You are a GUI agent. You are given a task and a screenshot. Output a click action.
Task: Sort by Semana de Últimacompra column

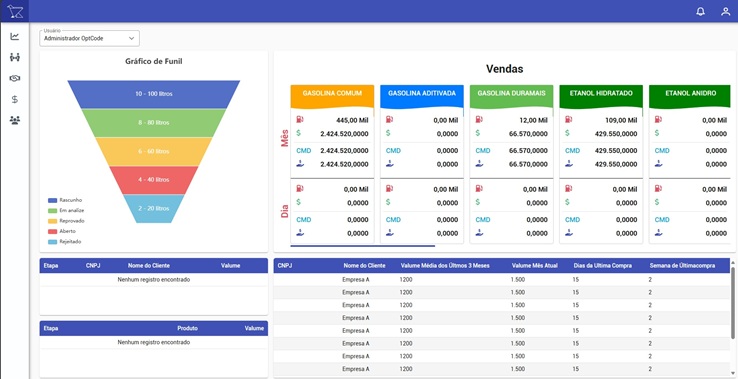(682, 266)
